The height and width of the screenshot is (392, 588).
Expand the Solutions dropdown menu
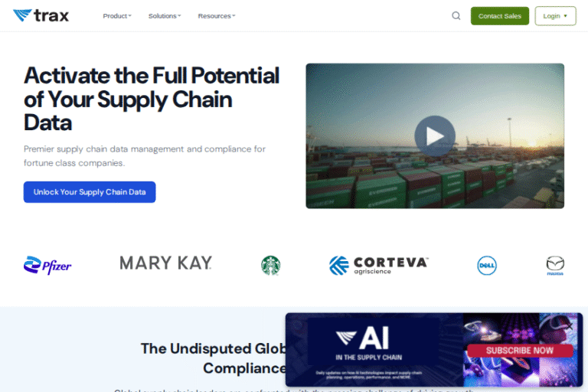pyautogui.click(x=165, y=16)
